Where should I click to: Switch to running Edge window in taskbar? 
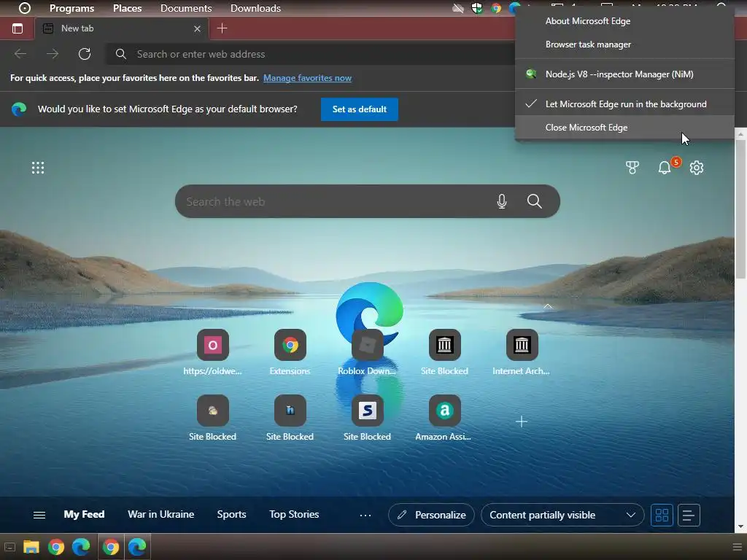[137, 547]
